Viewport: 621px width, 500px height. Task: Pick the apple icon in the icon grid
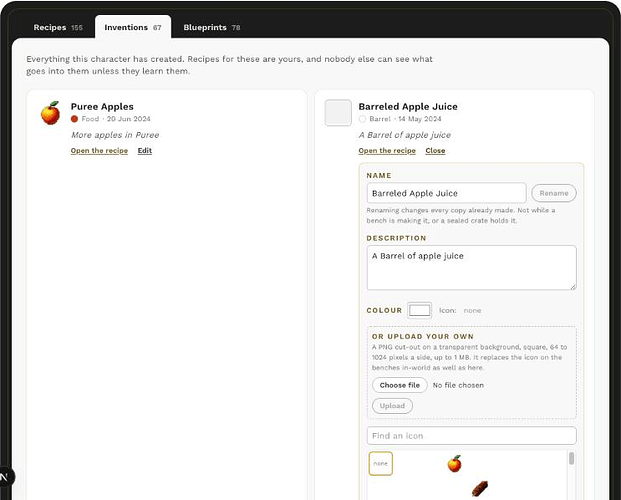click(454, 464)
